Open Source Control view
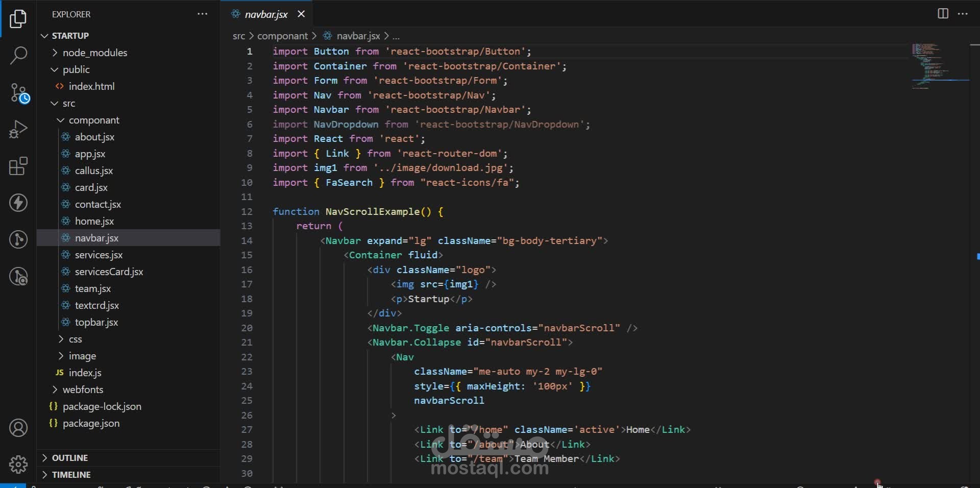980x488 pixels. click(19, 93)
